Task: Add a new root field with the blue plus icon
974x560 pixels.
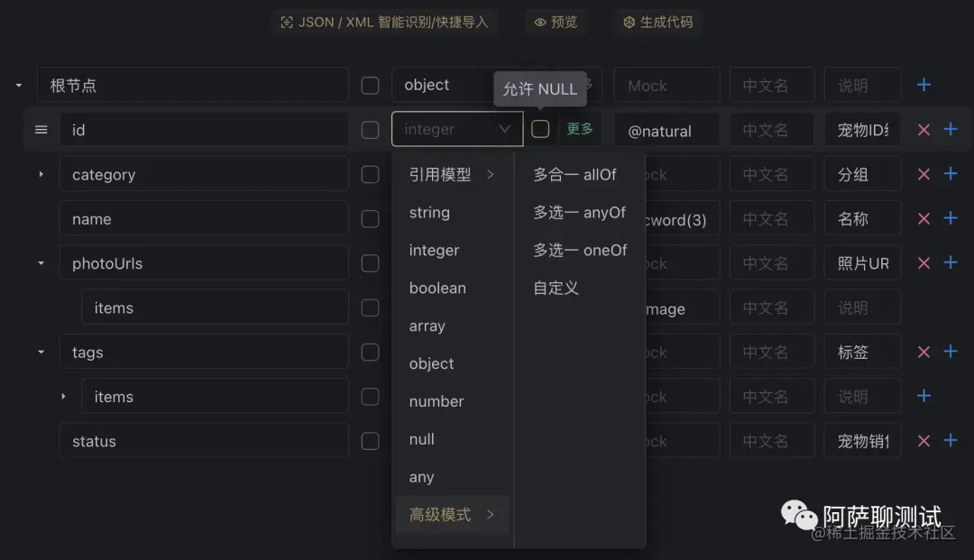Action: point(923,85)
